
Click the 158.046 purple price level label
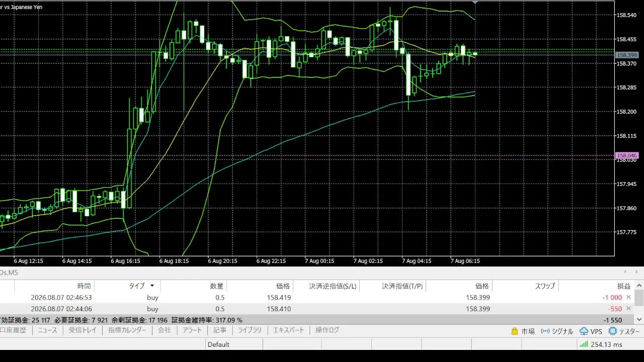627,156
